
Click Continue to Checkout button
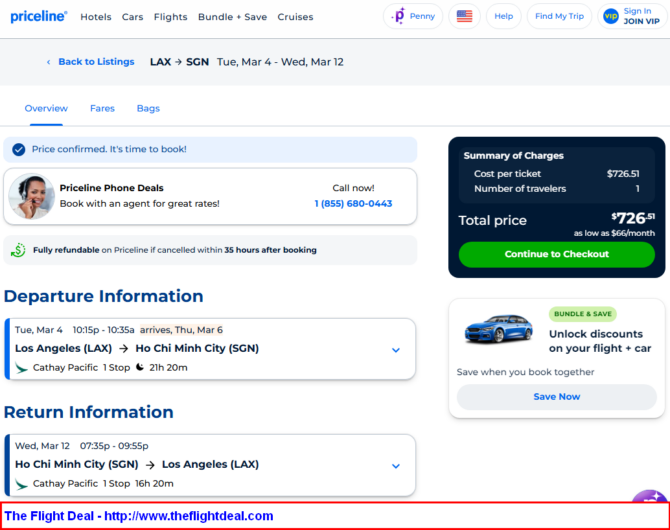pyautogui.click(x=556, y=254)
